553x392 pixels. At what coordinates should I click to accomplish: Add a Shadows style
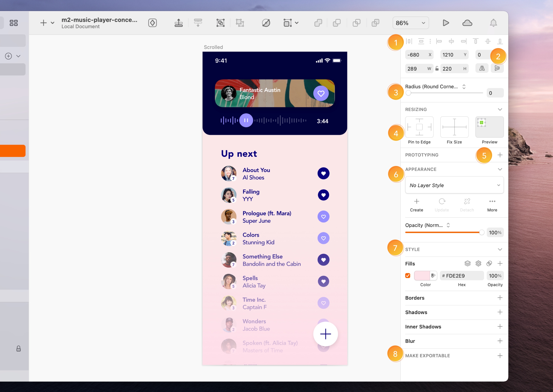click(500, 312)
